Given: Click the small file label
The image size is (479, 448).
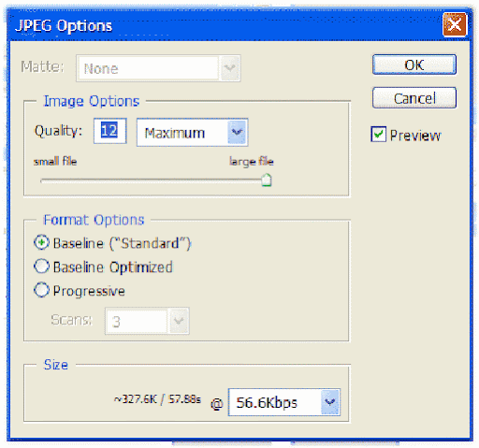Looking at the screenshot, I should click(55, 161).
